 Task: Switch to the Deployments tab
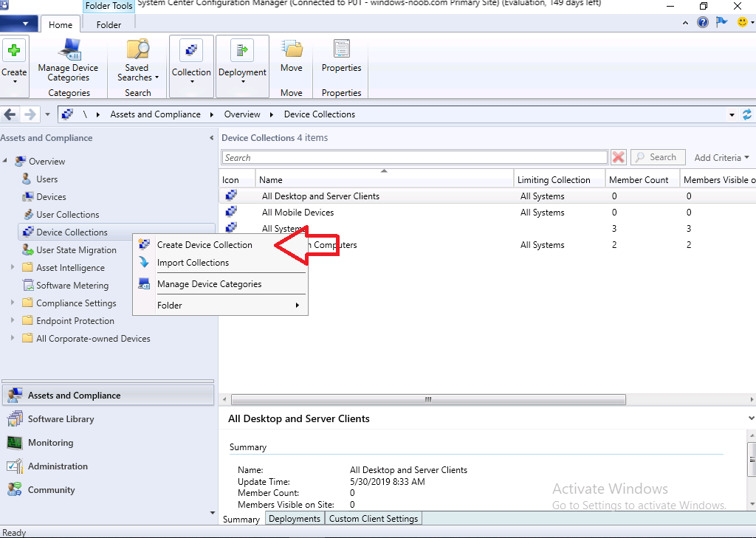(x=295, y=519)
